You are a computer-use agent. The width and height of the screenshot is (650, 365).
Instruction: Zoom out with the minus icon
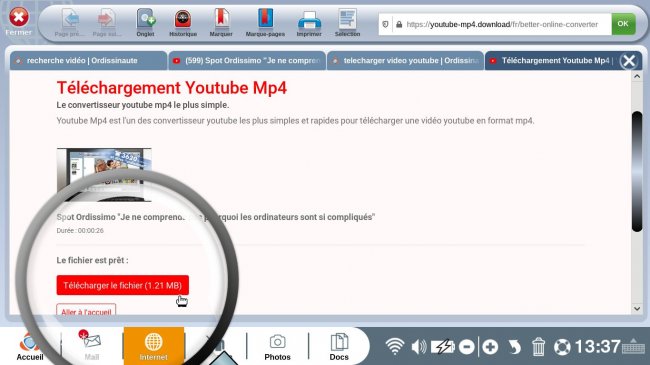point(467,347)
